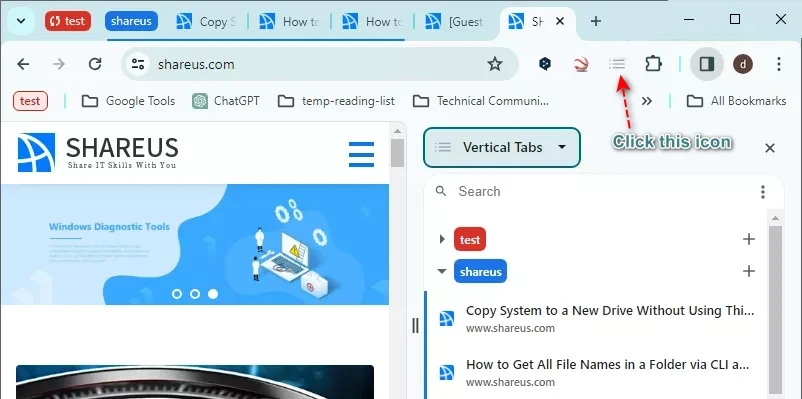The width and height of the screenshot is (802, 399).
Task: Click the dark hexagon extension icon
Action: click(545, 64)
